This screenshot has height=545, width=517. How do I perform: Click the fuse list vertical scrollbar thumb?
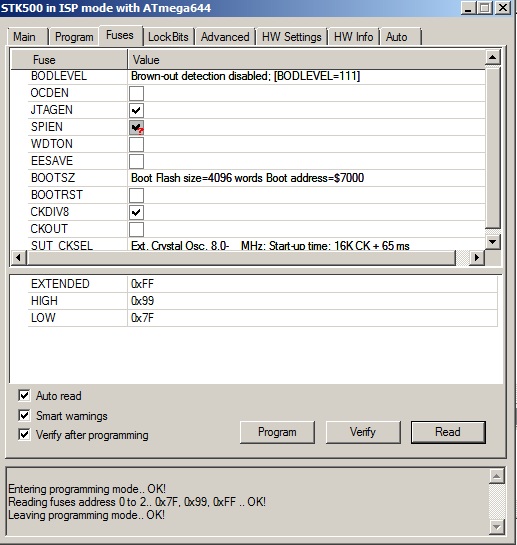[493, 148]
